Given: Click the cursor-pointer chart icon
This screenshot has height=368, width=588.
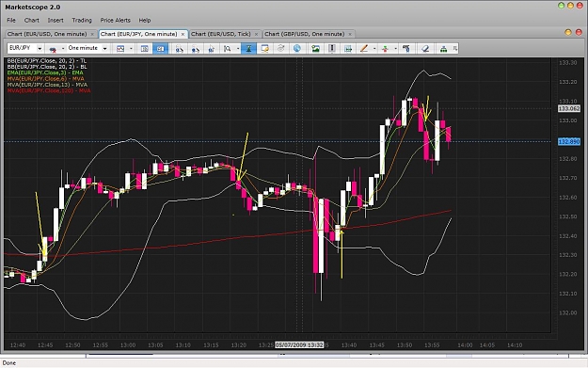Looking at the screenshot, I should [211, 48].
